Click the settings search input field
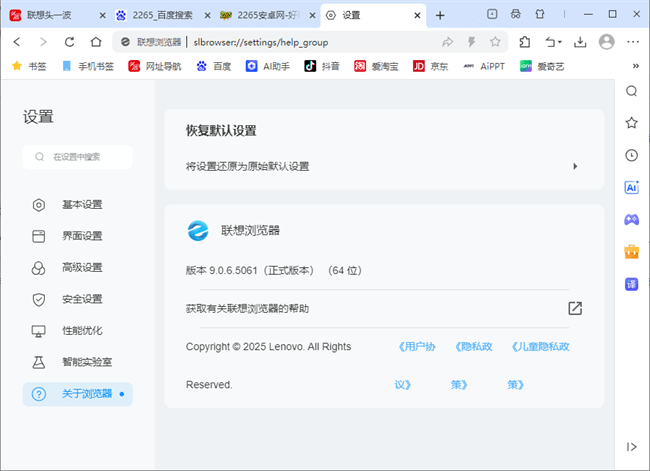Viewport: 650px width, 471px height. (78, 157)
